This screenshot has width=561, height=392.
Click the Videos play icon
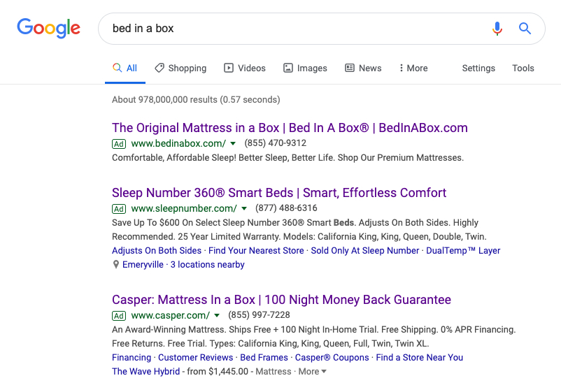click(229, 68)
